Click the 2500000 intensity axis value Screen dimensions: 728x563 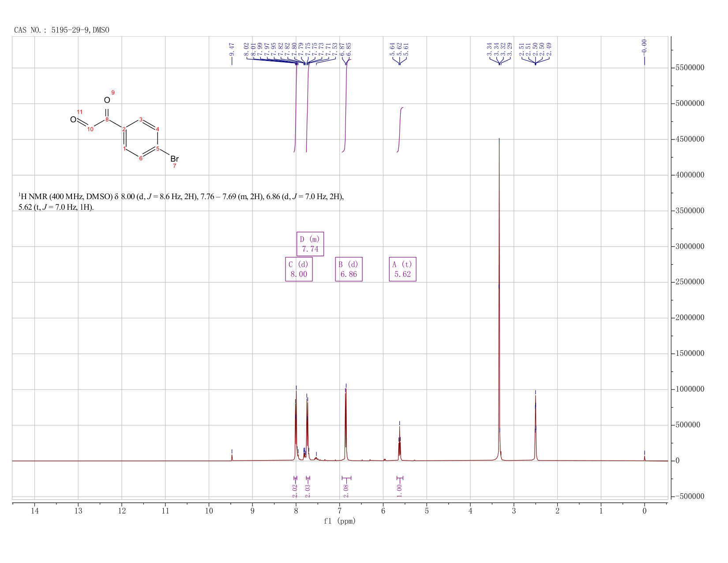coord(690,282)
